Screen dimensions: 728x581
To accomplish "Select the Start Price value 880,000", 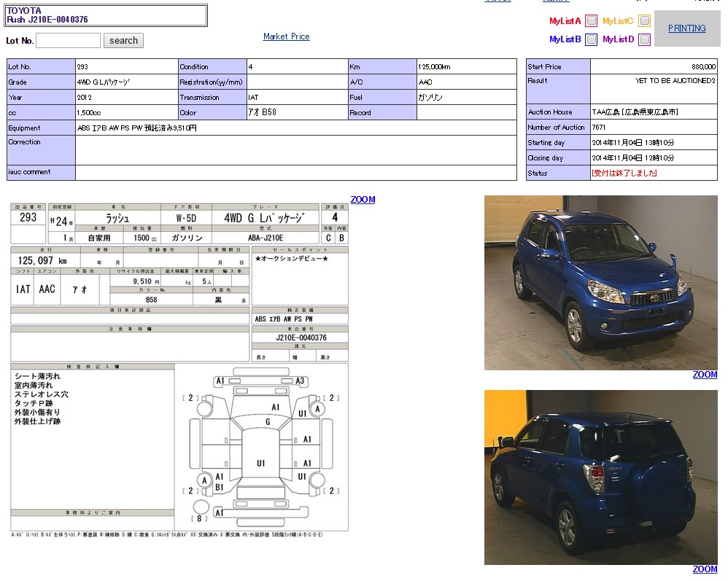I will click(x=703, y=66).
